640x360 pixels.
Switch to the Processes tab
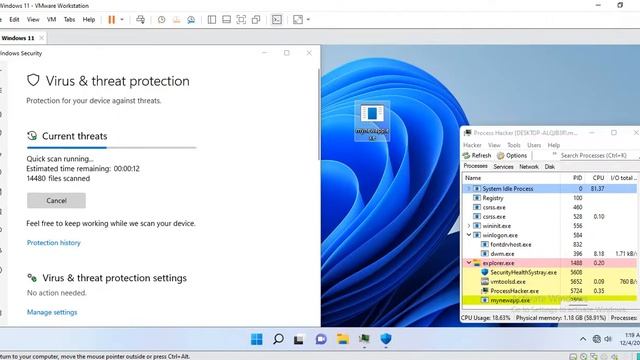(x=475, y=166)
